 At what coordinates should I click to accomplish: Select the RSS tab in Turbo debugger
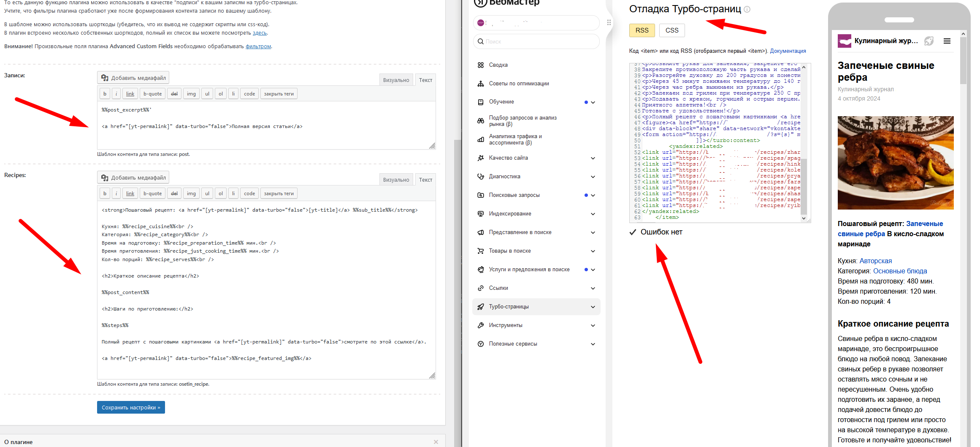coord(642,30)
